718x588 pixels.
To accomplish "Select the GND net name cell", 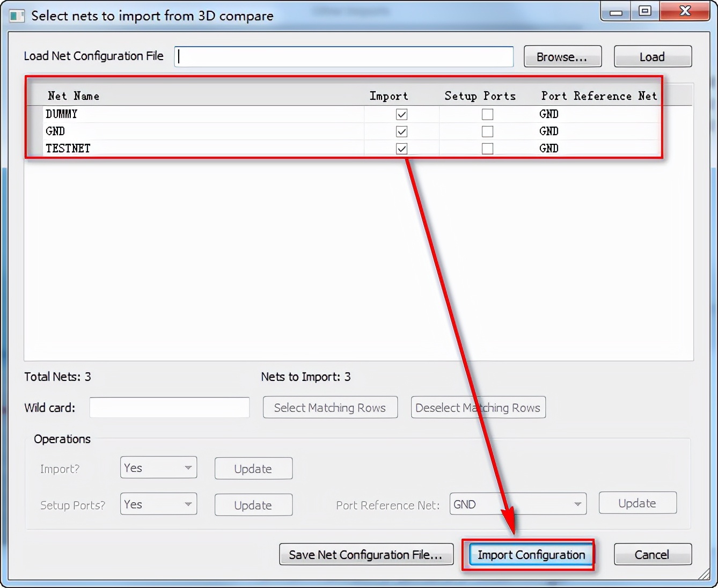I will click(x=203, y=131).
